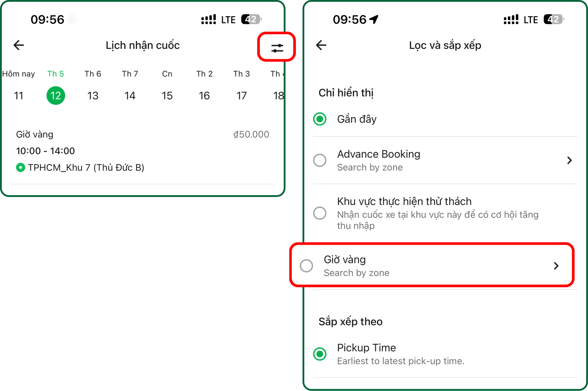Tap the location arrow beside right clock
This screenshot has width=588, height=391.
(374, 19)
